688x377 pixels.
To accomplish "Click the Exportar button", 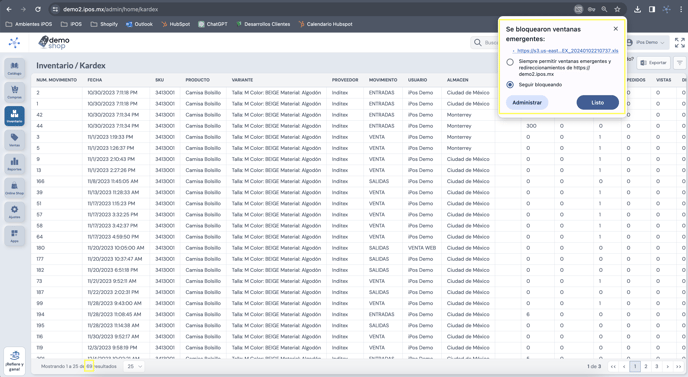I will click(x=653, y=63).
